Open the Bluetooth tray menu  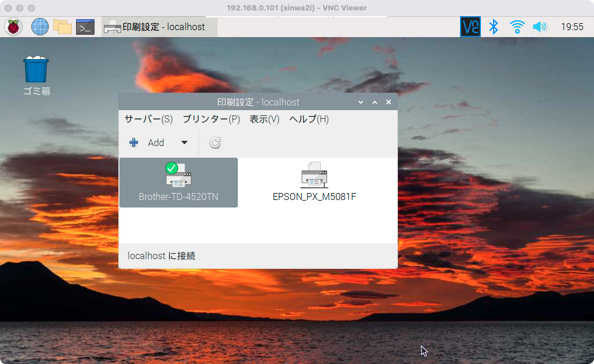494,27
